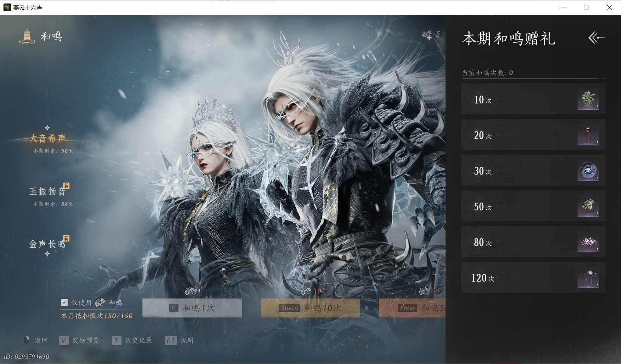
Task: Switch to the 大音希声 banner tab
Action: pos(47,138)
